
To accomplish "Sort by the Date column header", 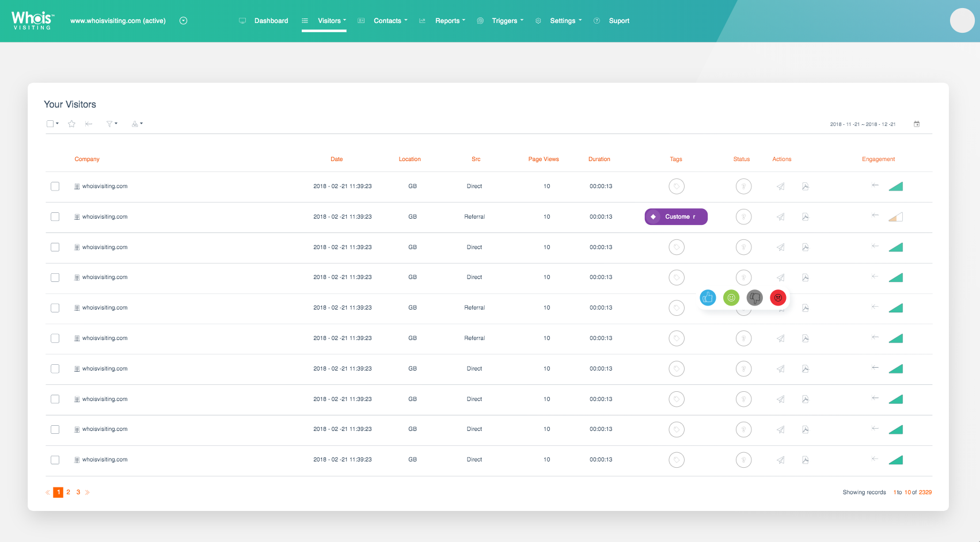I will tap(337, 159).
